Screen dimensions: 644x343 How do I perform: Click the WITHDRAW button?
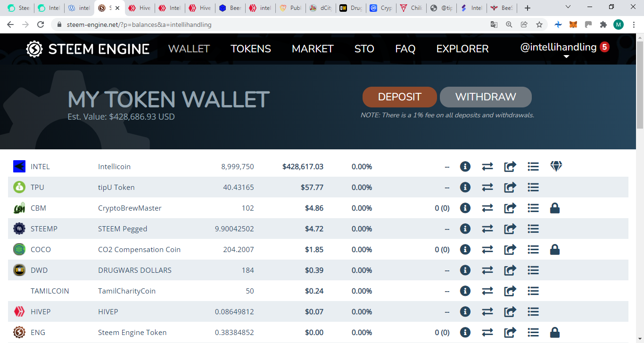(x=486, y=97)
